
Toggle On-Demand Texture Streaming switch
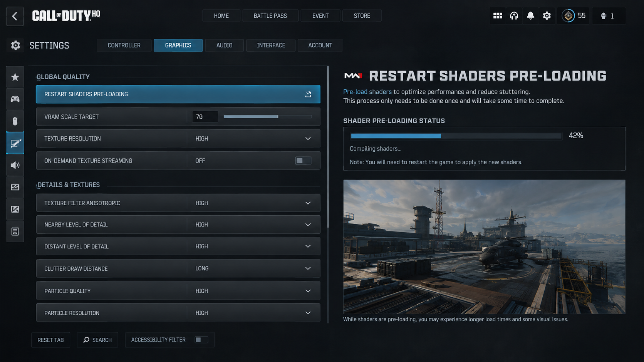(x=303, y=161)
